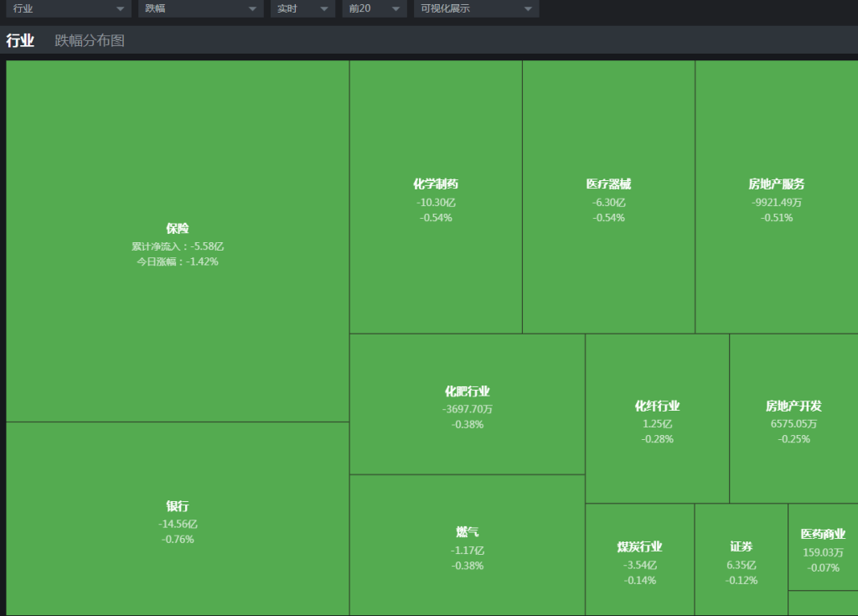
Task: Select the 银行 sector tile
Action: click(x=178, y=520)
